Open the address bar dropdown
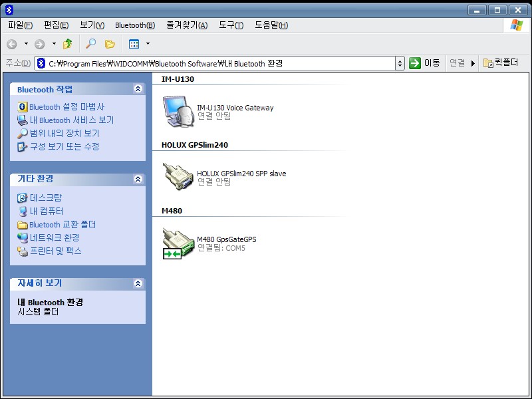 click(400, 63)
